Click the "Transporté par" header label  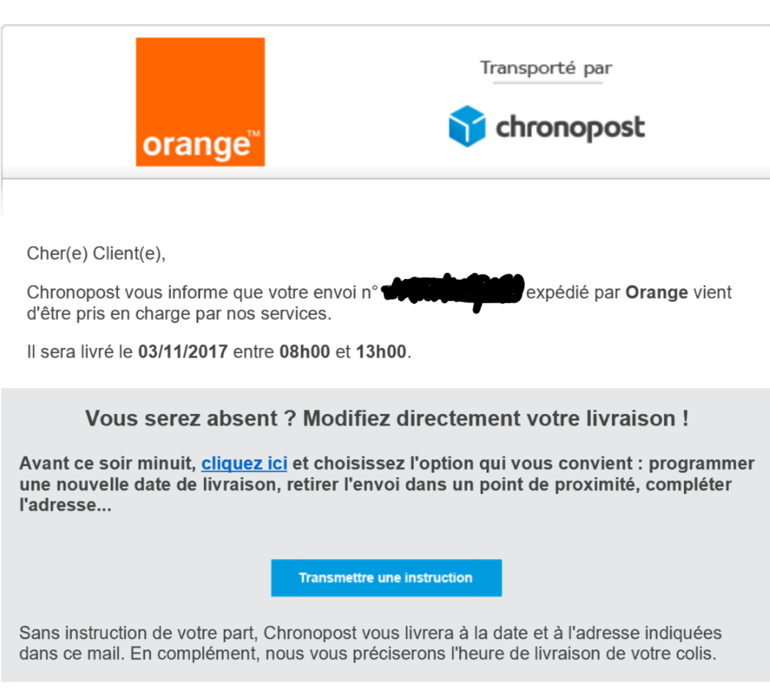click(x=546, y=69)
